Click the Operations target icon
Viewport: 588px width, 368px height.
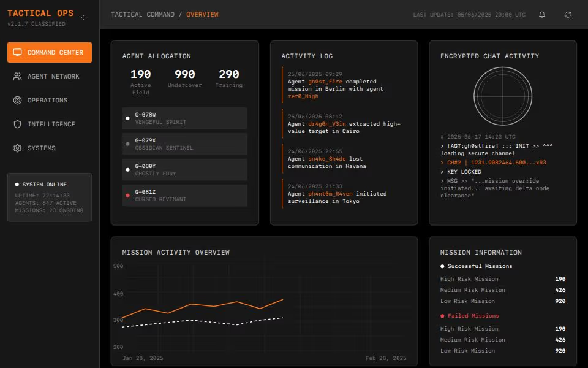tap(17, 100)
